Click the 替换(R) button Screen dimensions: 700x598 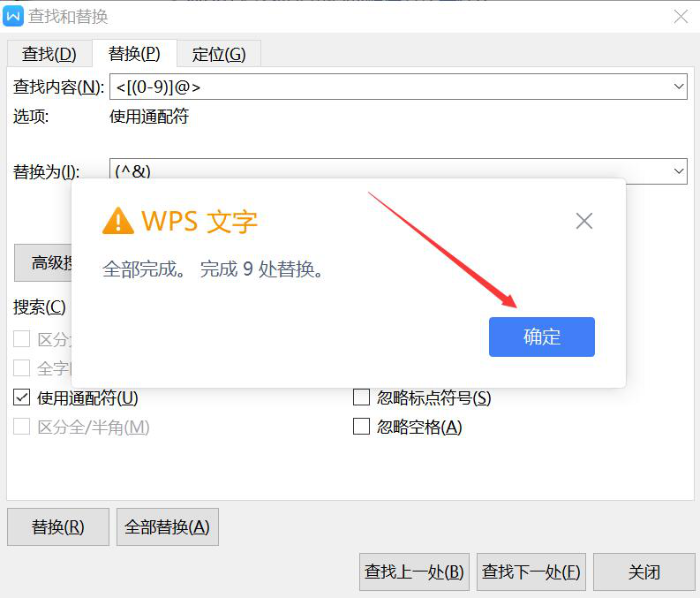click(x=58, y=527)
